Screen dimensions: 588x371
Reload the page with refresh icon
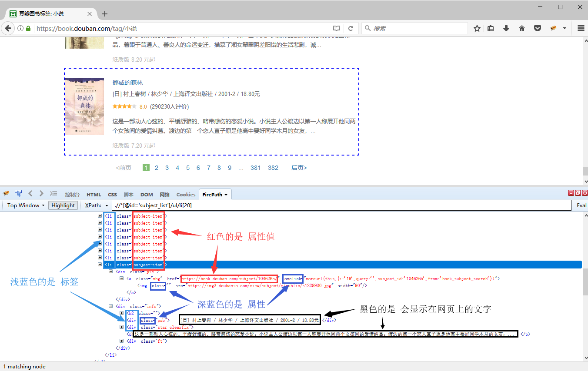click(351, 28)
